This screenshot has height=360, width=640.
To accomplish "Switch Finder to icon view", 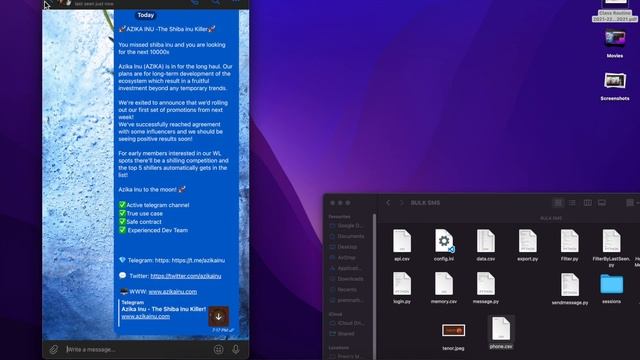I will tap(558, 203).
